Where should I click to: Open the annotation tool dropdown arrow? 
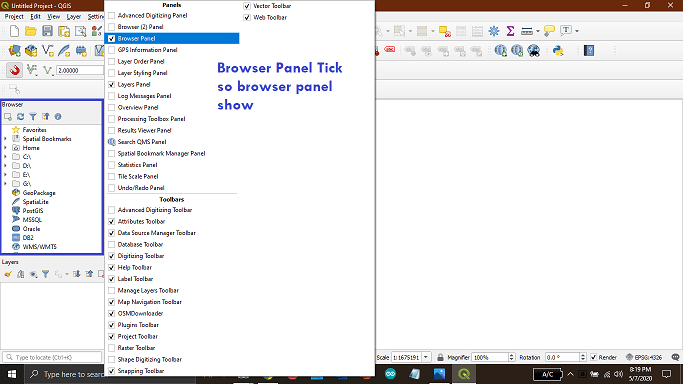(x=577, y=31)
